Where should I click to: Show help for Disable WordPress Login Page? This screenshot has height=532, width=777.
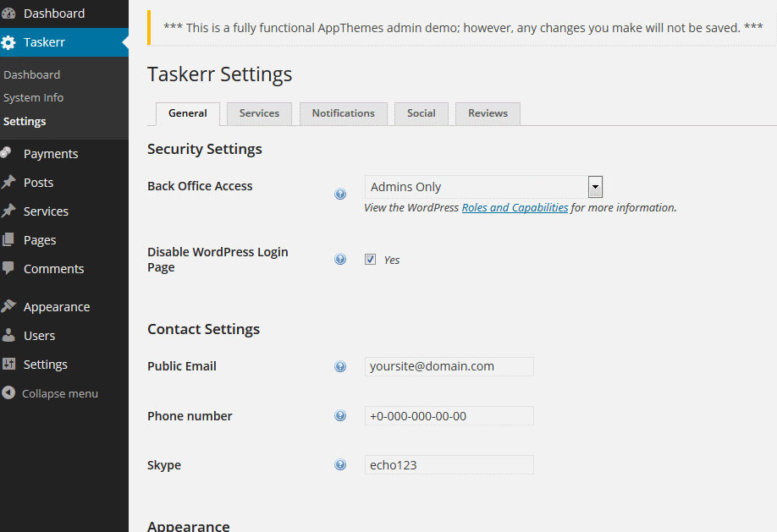click(340, 259)
